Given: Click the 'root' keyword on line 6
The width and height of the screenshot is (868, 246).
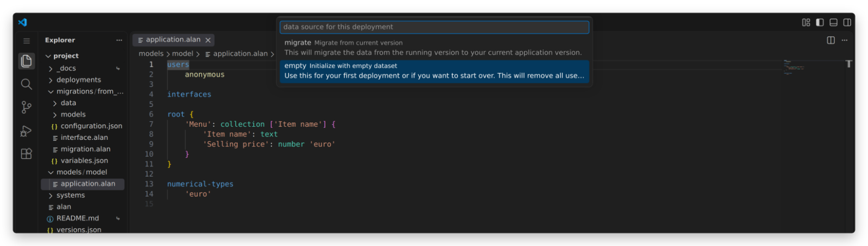Looking at the screenshot, I should coord(176,114).
